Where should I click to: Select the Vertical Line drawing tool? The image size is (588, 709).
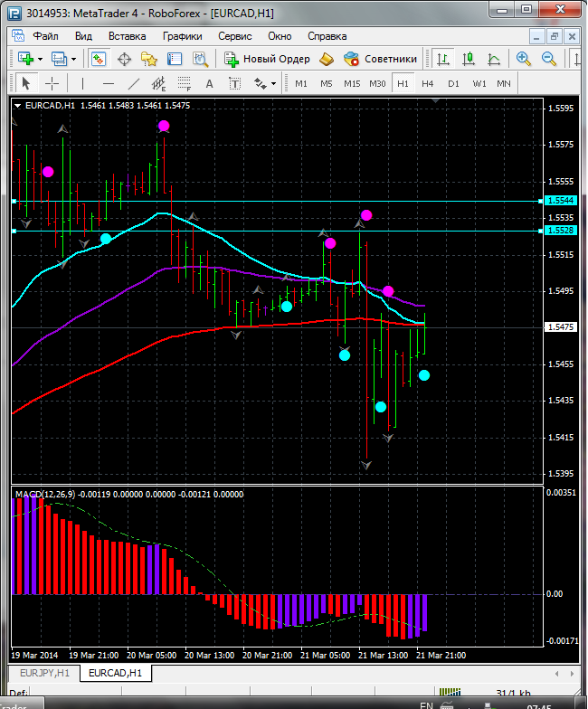point(82,83)
